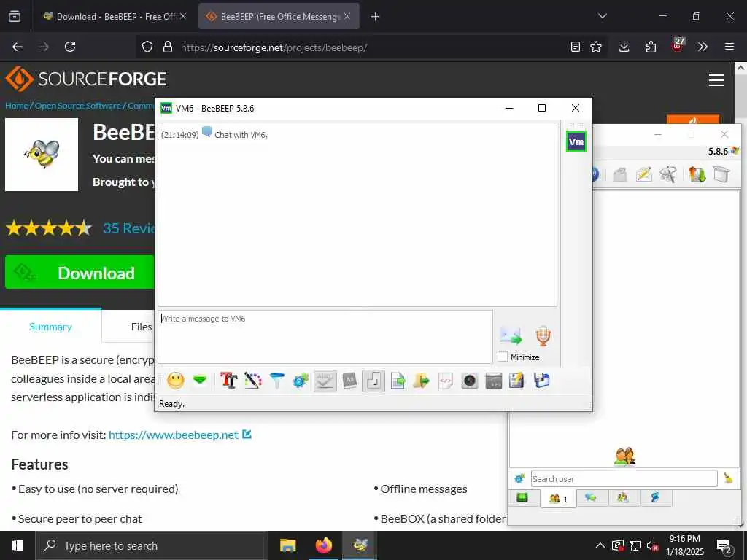Open the Summary tab on SourceForge

coord(50,327)
